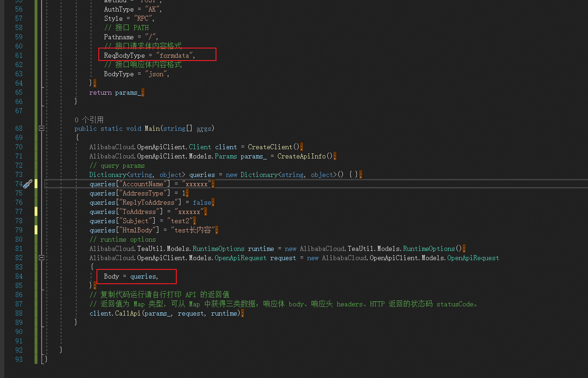Open the "0 个引用" code lens link
The width and height of the screenshot is (588, 378).
(89, 120)
